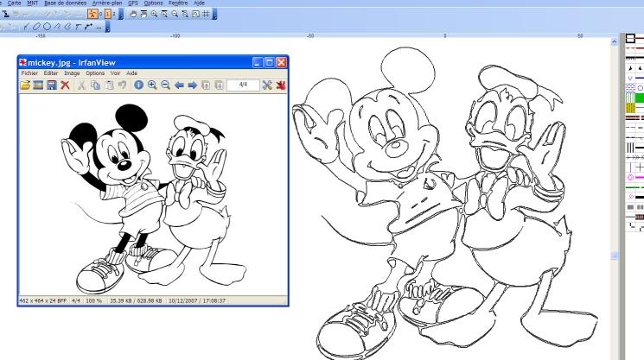This screenshot has width=644, height=360.
Task: Zoom out with IrfanView magnifier minus
Action: pos(165,85)
